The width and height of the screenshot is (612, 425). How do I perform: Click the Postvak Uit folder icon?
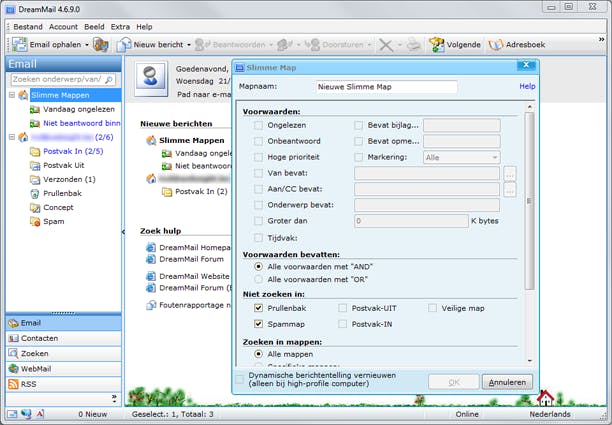click(35, 165)
